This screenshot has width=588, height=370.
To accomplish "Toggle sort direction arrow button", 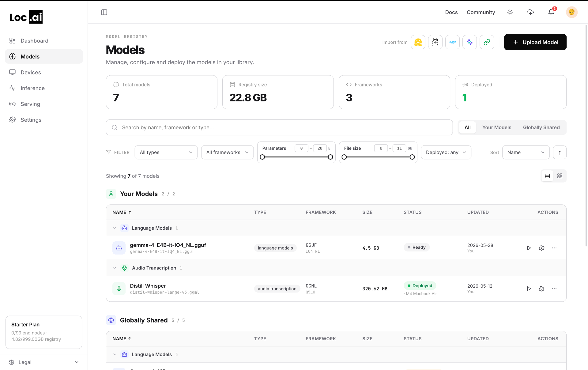I will 560,152.
